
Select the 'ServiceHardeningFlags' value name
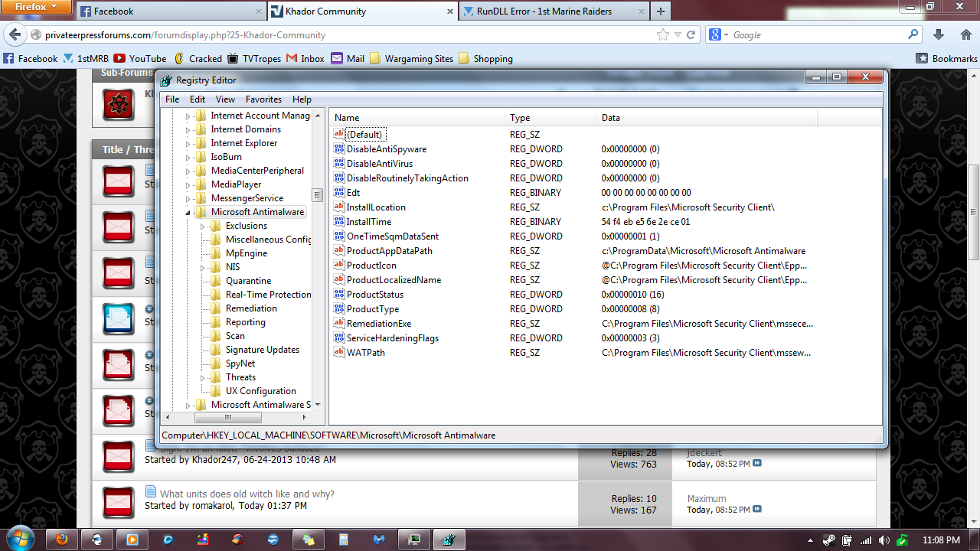coord(393,337)
